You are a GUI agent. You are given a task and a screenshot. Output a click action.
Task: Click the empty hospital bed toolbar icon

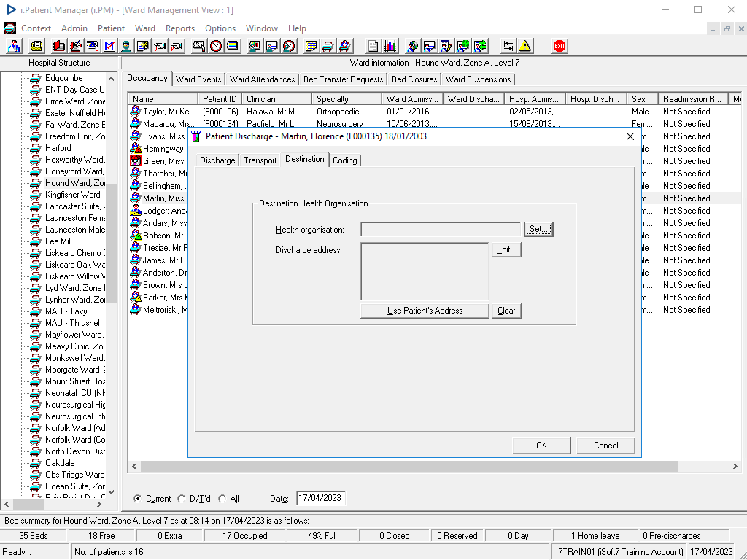point(328,46)
